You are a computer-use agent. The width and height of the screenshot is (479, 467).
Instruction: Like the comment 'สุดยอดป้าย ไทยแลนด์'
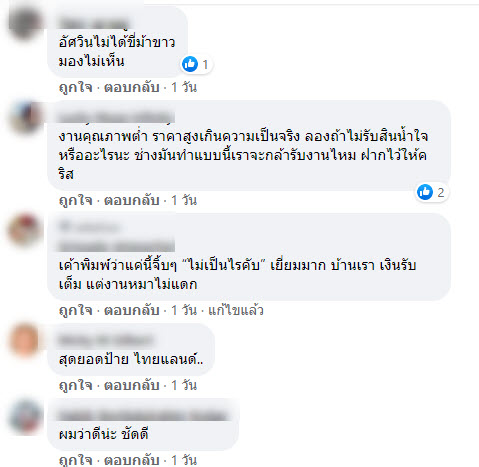[75, 385]
